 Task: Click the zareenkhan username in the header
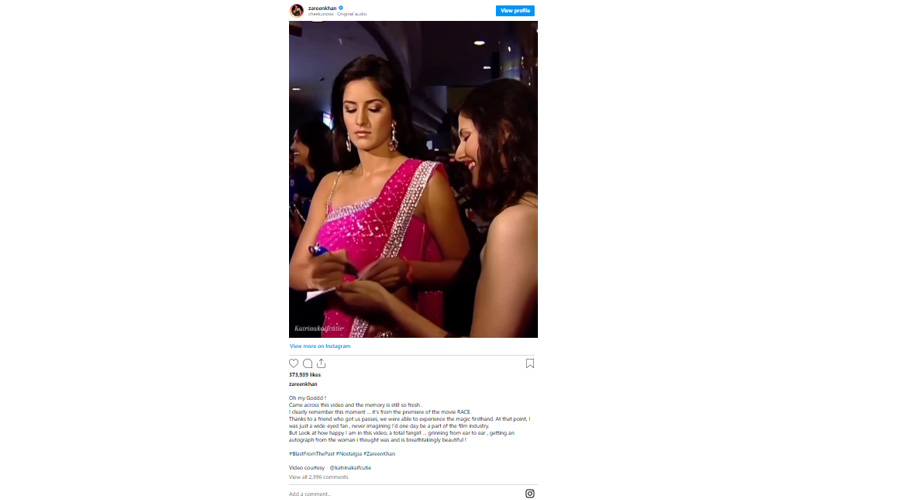pyautogui.click(x=323, y=8)
